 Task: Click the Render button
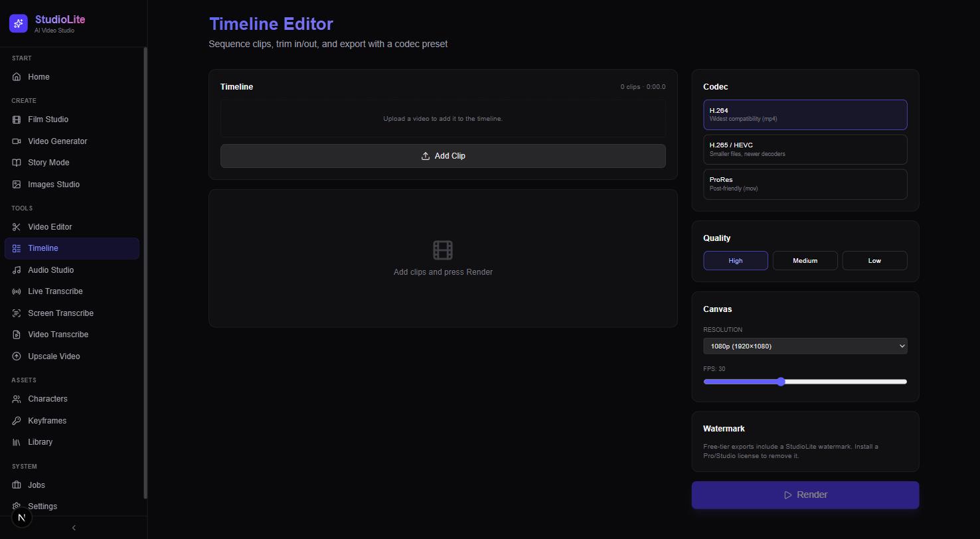pos(805,495)
